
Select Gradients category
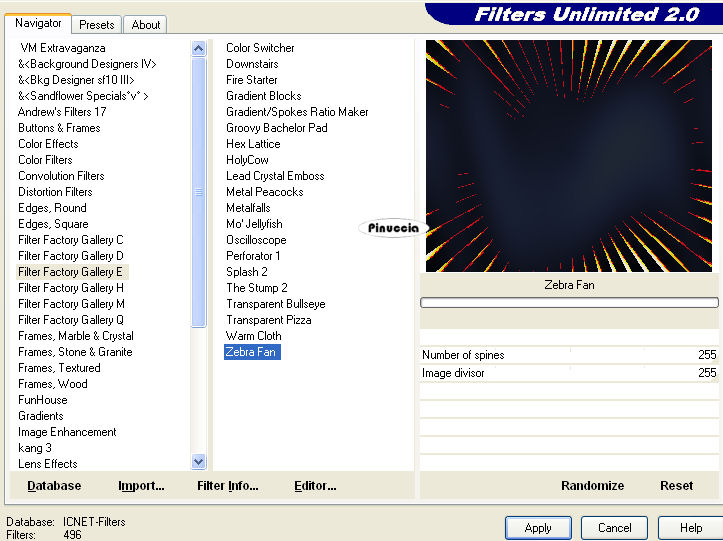pyautogui.click(x=41, y=416)
